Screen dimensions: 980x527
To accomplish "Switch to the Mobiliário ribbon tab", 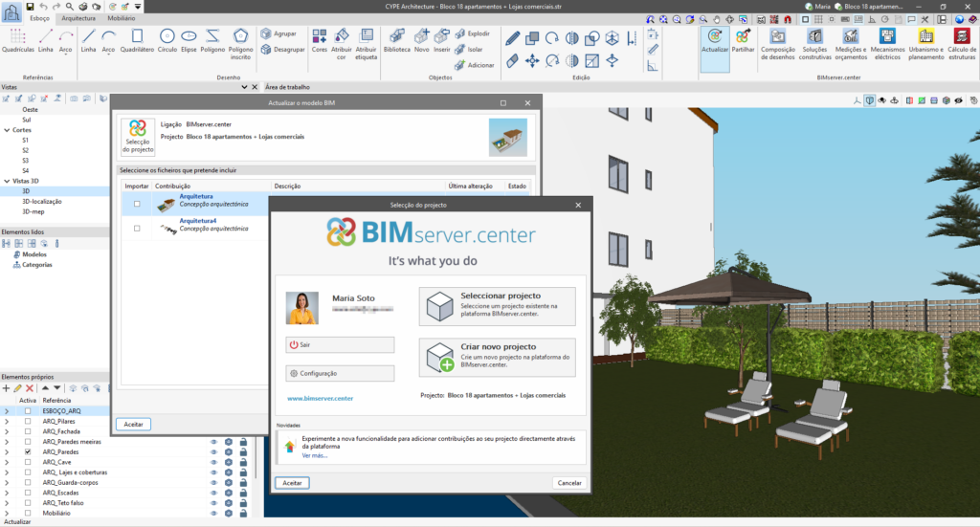I will 122,18.
